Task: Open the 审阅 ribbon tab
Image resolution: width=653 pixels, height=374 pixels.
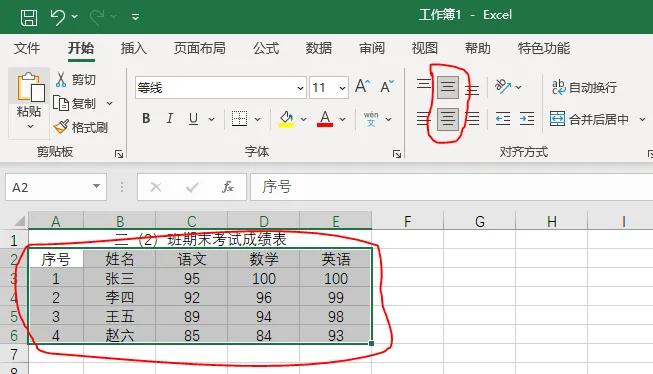Action: tap(372, 48)
